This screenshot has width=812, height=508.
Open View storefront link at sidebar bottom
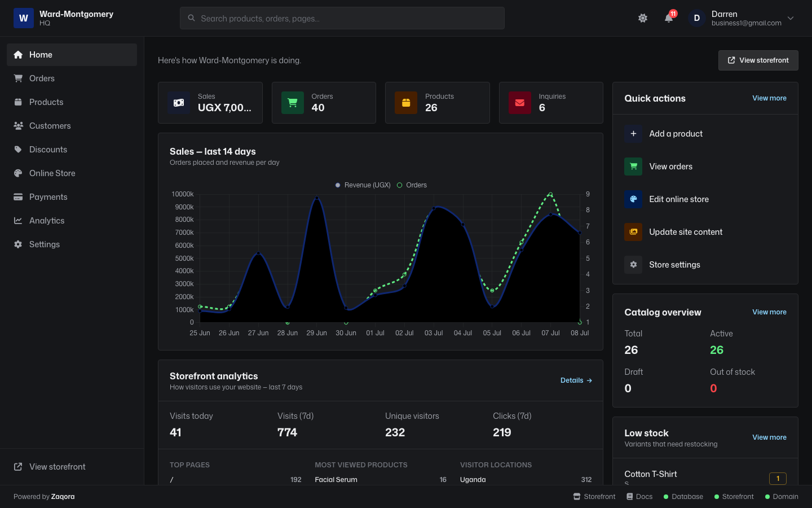(72, 467)
